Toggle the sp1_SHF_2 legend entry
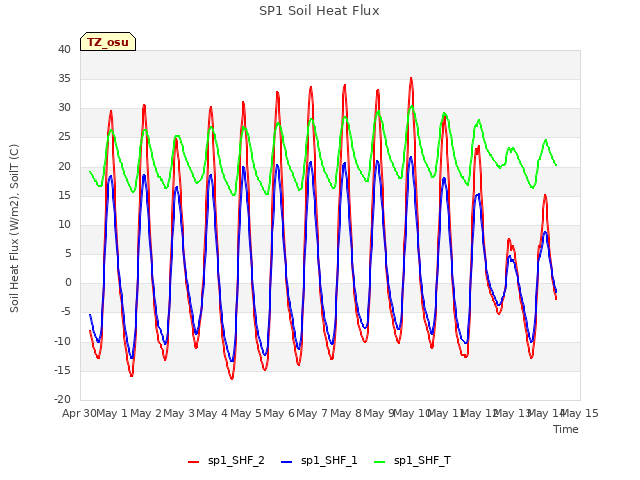640x480 pixels. point(226,461)
